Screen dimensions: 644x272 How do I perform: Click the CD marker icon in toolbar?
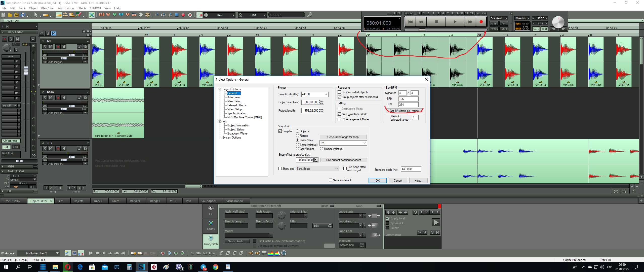click(141, 15)
